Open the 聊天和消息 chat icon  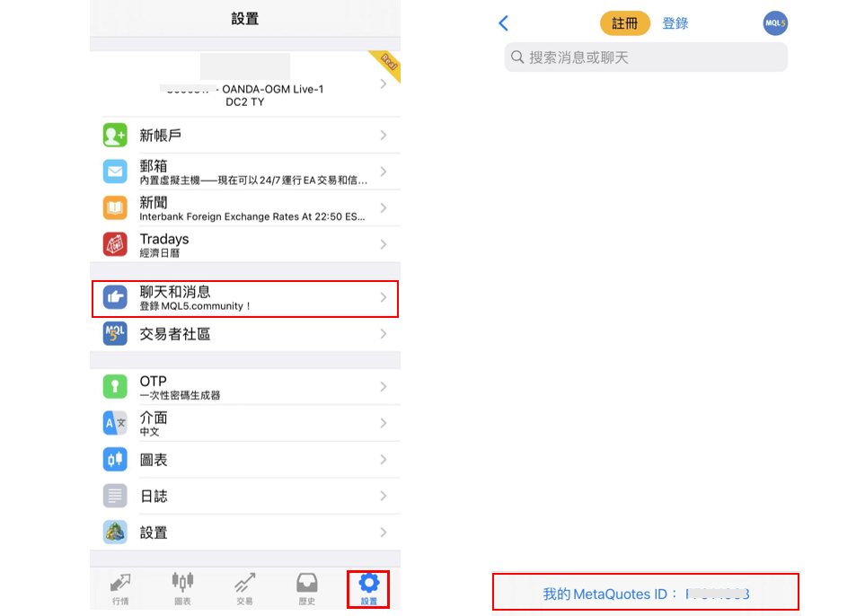[x=114, y=295]
